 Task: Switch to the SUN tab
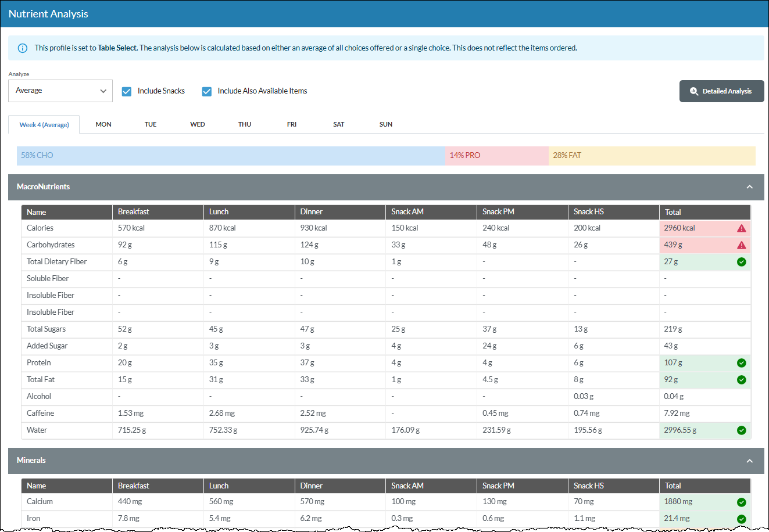(386, 124)
